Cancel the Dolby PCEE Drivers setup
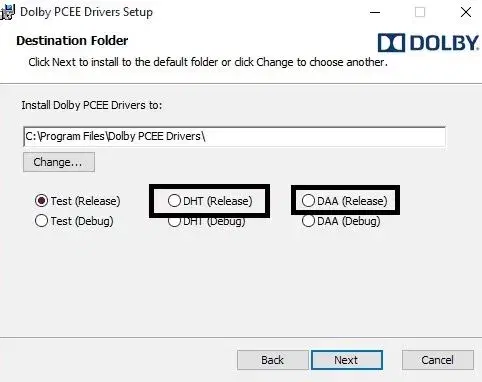 [438, 360]
